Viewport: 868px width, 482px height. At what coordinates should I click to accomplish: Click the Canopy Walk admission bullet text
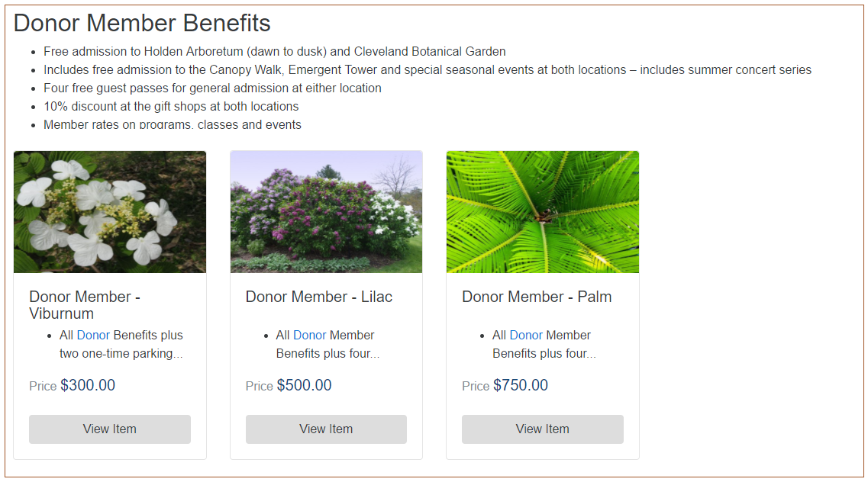(x=428, y=69)
